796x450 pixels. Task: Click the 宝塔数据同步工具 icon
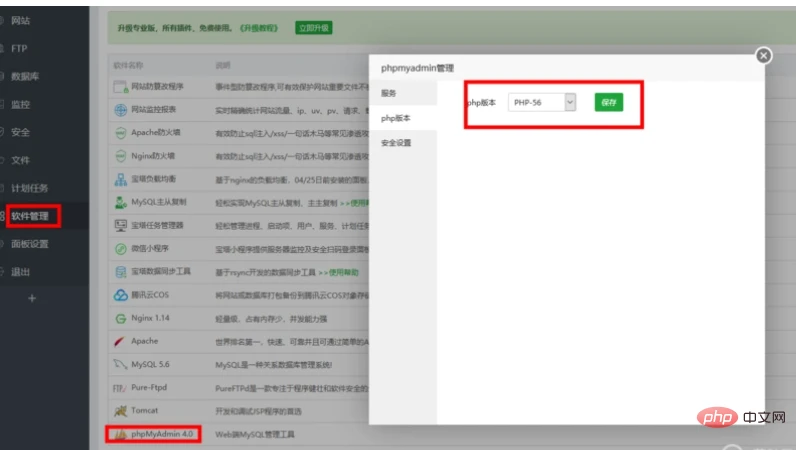pyautogui.click(x=120, y=272)
